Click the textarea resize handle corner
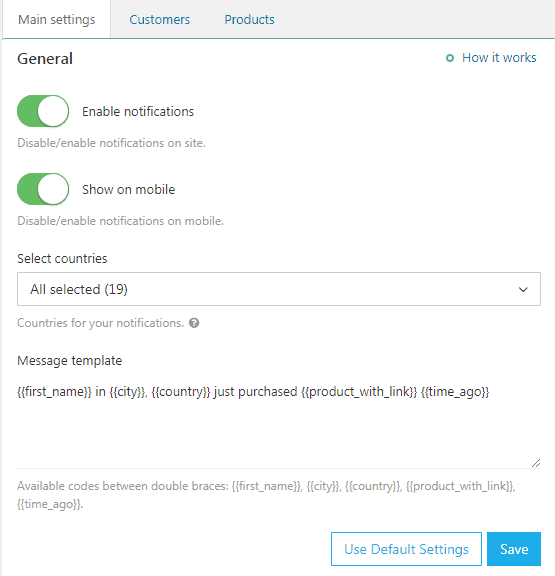Viewport: 555px width, 576px height. click(536, 463)
